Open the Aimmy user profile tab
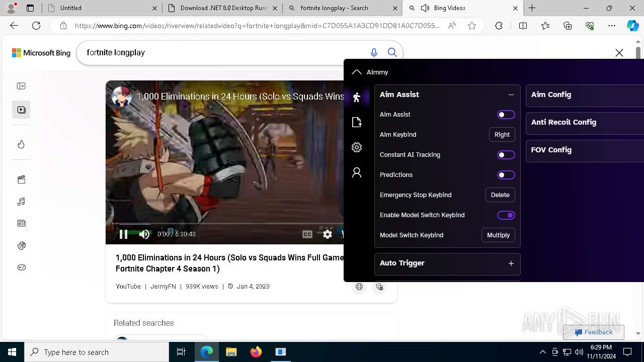The height and width of the screenshot is (362, 644). coord(357,172)
